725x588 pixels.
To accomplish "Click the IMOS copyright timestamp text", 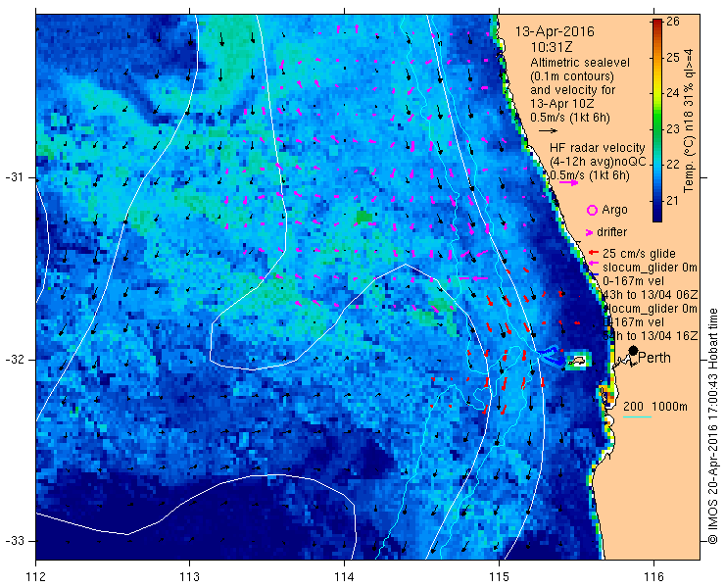I will click(713, 426).
